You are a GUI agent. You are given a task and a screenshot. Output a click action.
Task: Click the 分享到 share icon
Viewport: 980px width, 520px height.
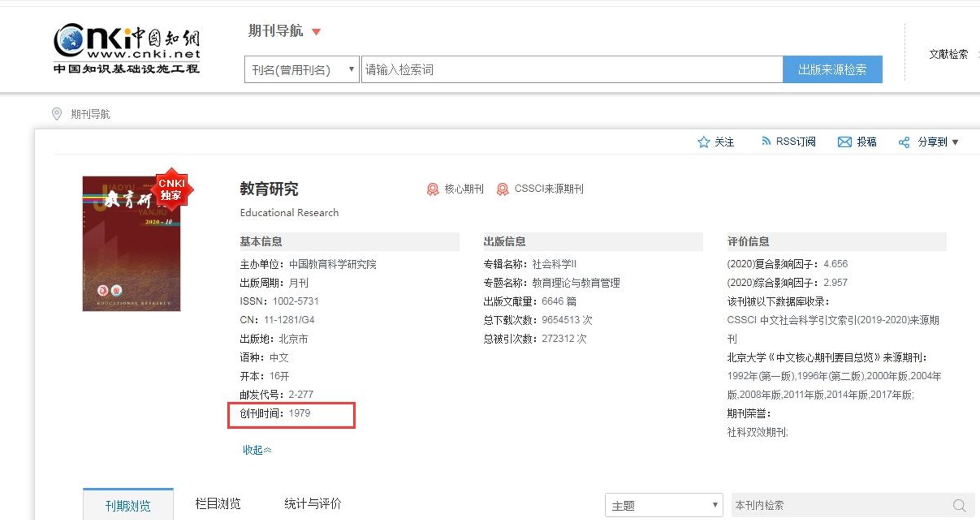pos(904,142)
